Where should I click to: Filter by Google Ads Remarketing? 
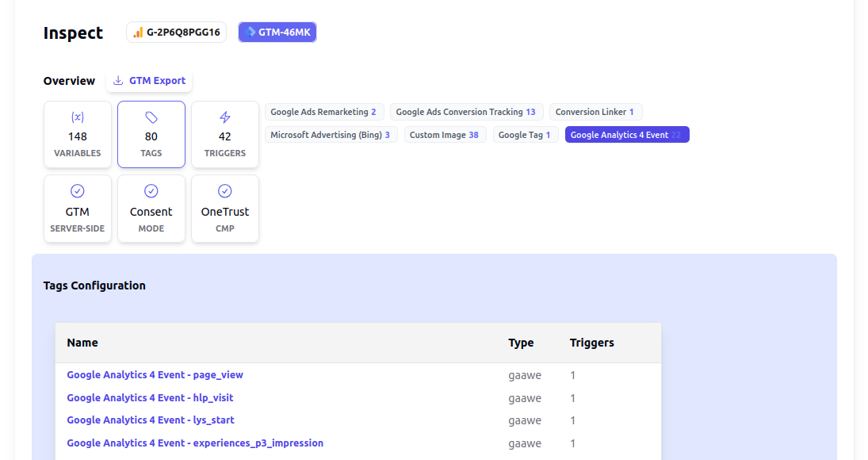point(324,112)
